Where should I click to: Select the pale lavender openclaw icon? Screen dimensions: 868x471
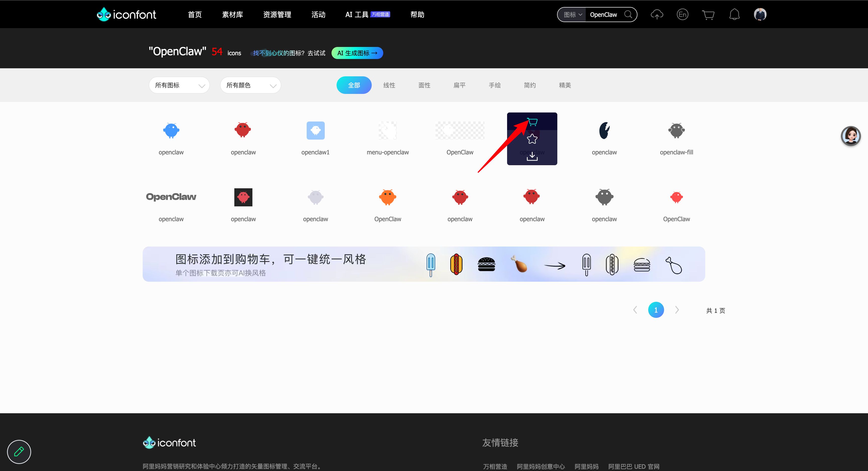[315, 197]
